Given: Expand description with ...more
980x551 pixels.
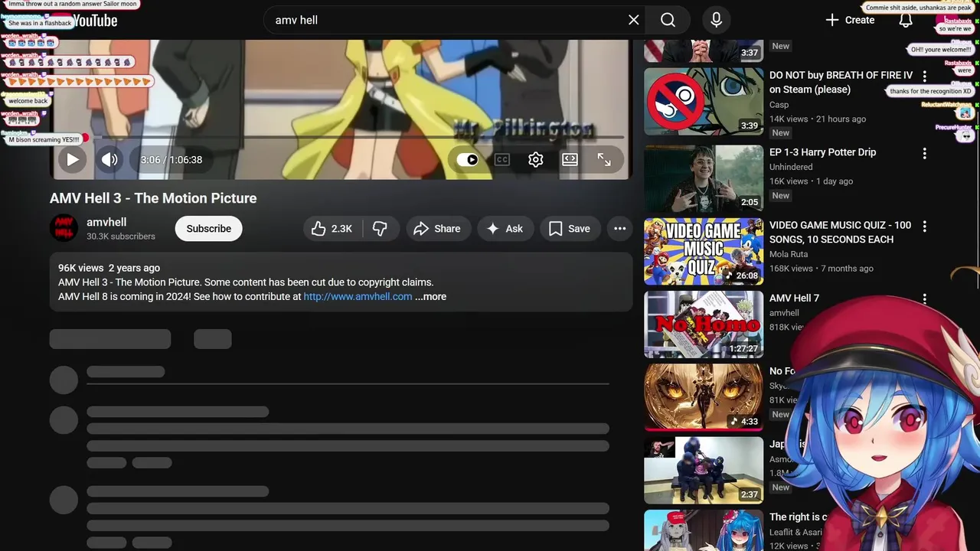Looking at the screenshot, I should [430, 297].
